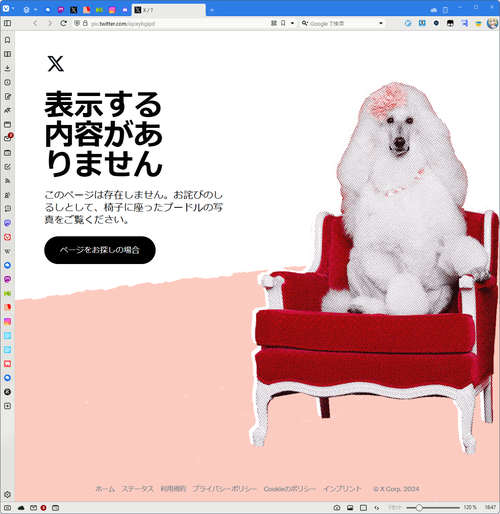Expand the bookmark dropdown arrow
This screenshot has width=500, height=514.
tap(292, 23)
